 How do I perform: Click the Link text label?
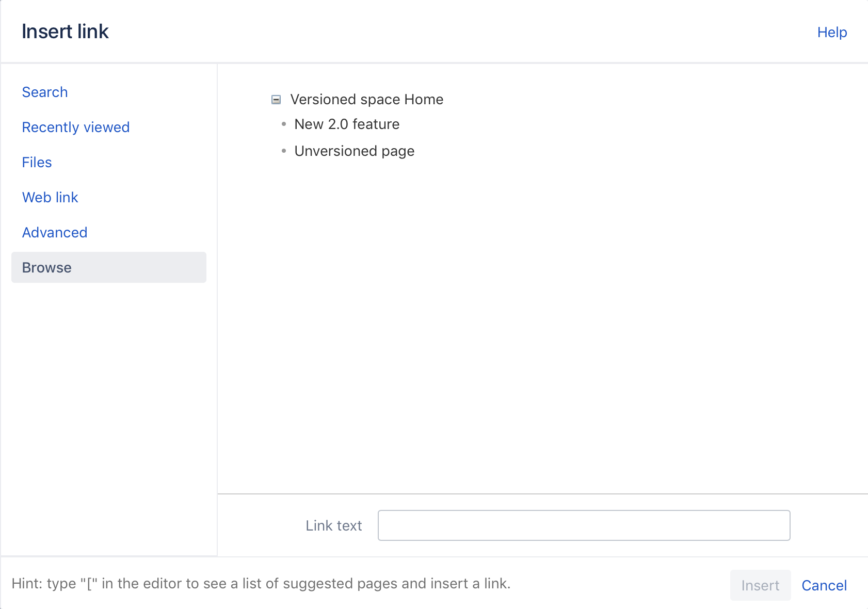[x=333, y=526]
